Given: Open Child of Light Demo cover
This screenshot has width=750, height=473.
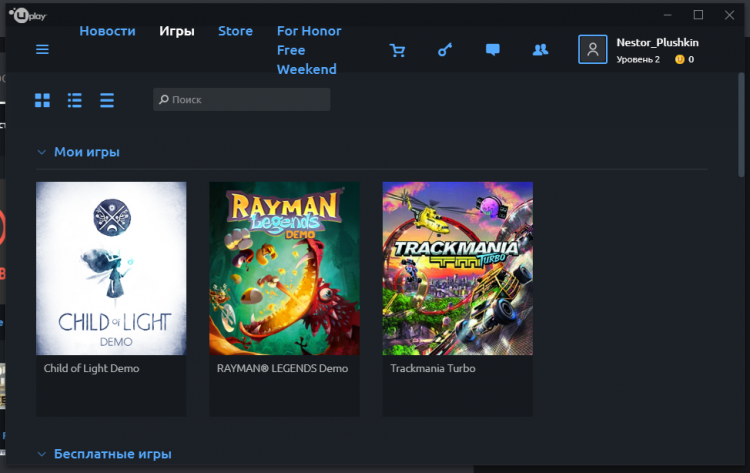Looking at the screenshot, I should (x=111, y=268).
